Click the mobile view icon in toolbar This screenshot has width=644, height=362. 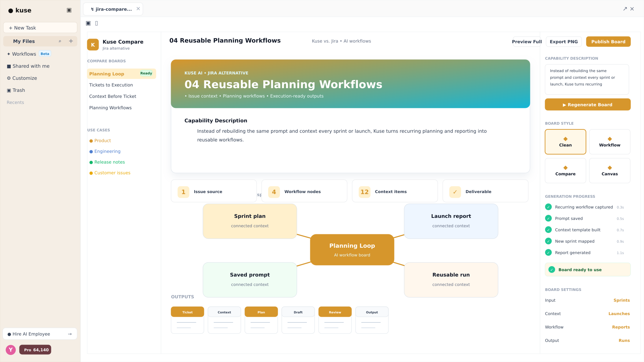(97, 23)
